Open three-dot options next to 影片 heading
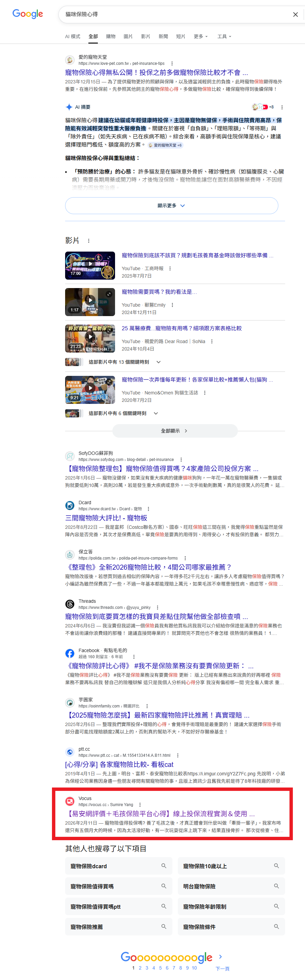This screenshot has width=305, height=980. (x=89, y=241)
